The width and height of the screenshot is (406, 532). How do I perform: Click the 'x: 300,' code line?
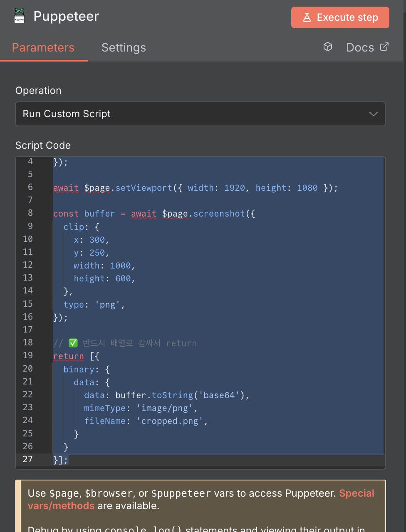pyautogui.click(x=92, y=240)
